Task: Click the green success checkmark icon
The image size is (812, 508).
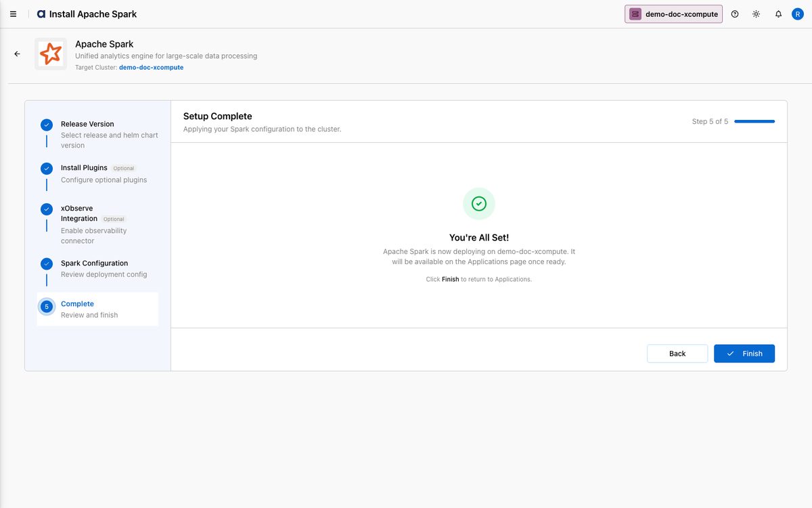Action: (x=479, y=204)
